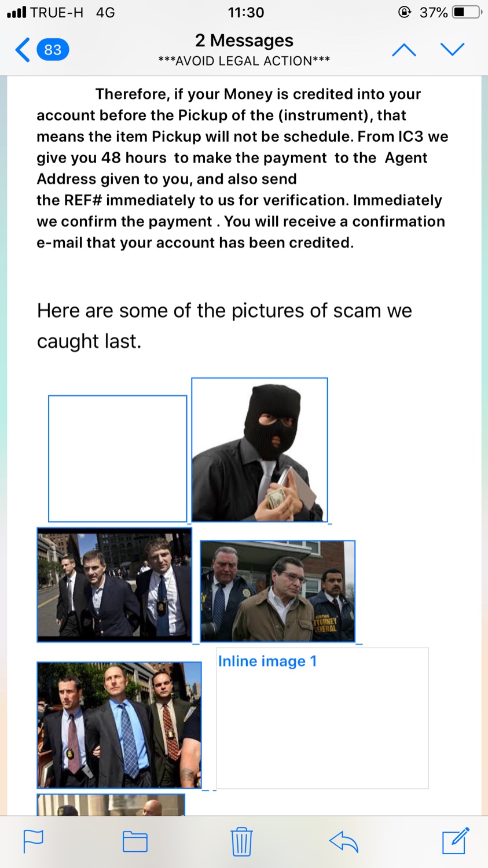This screenshot has width=488, height=868.
Task: Tap the 11:30 clock in status bar
Action: pyautogui.click(x=246, y=12)
